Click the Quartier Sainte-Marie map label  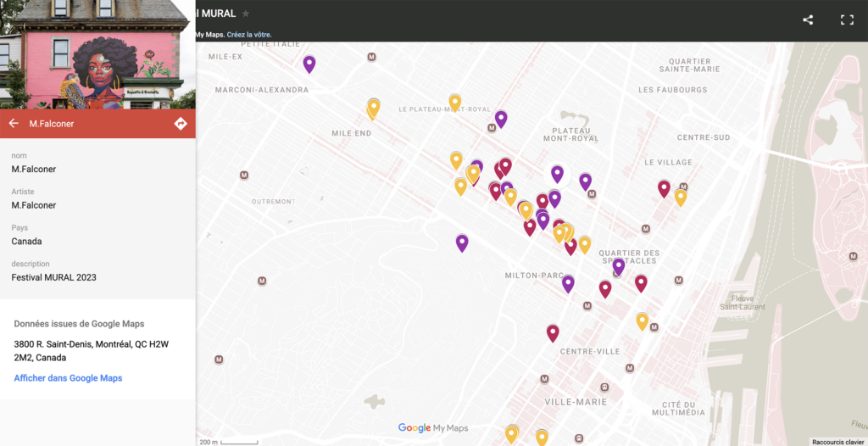click(x=690, y=64)
